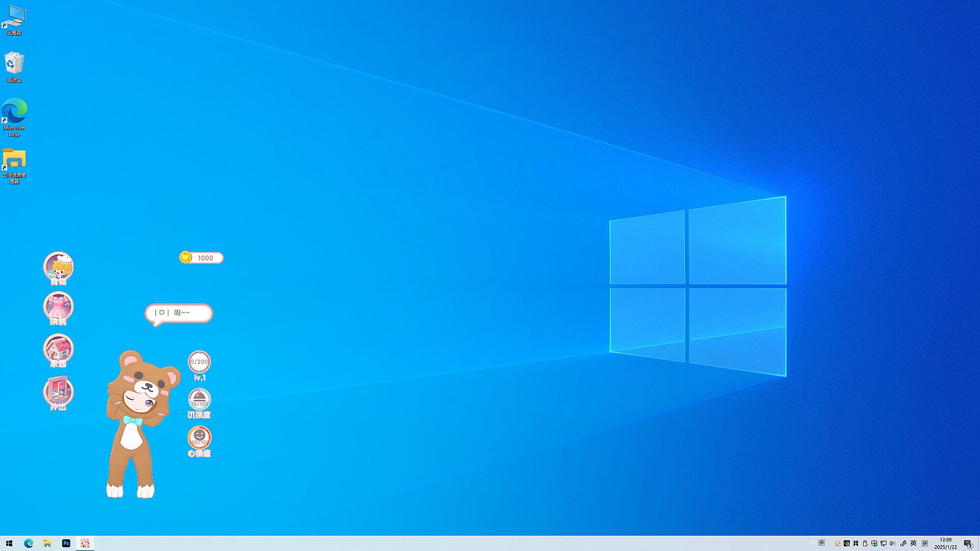Open the 换装 (dress-up) icon
This screenshot has height=551, width=980.
(x=58, y=307)
